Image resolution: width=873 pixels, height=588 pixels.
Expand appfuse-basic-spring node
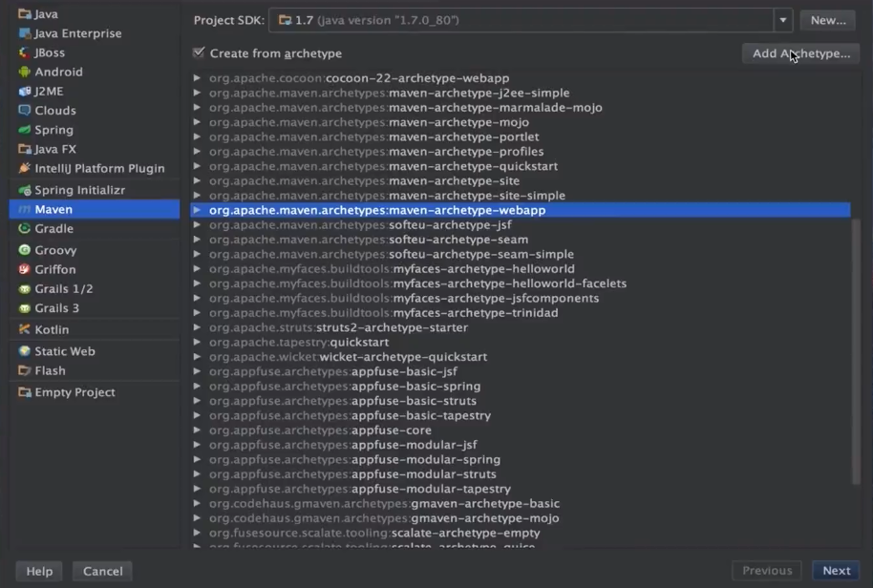[x=197, y=386]
